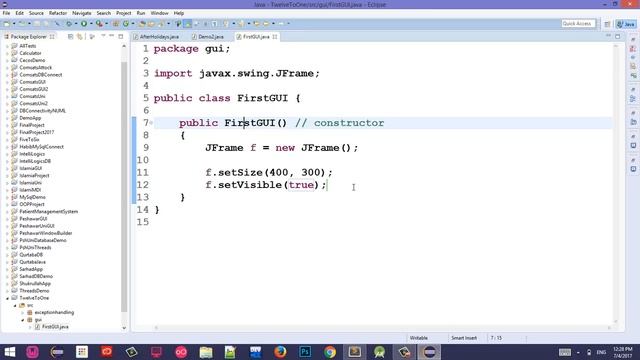Open the New Java Class dropdown arrow
Screen dimensions: 640x360
point(133,24)
